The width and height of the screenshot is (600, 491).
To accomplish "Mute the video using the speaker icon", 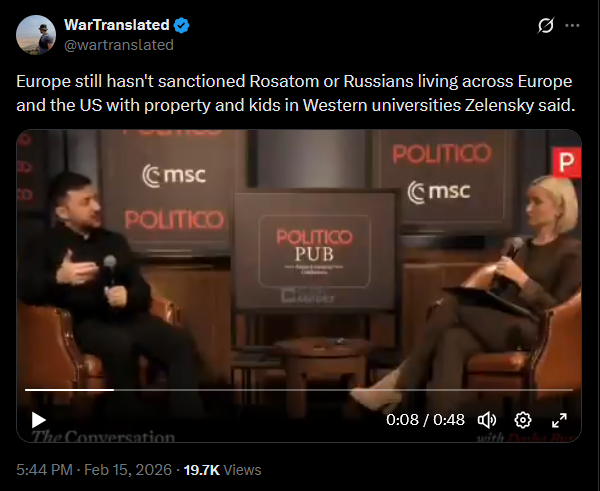I will (487, 420).
